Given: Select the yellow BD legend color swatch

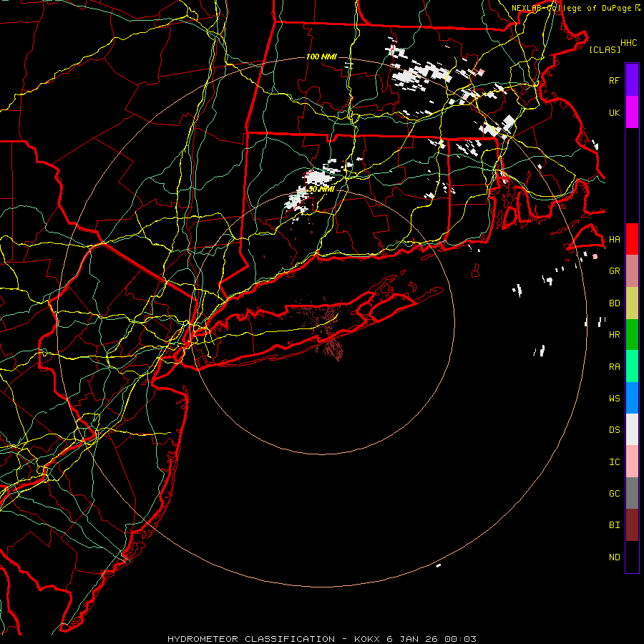Looking at the screenshot, I should [x=632, y=303].
